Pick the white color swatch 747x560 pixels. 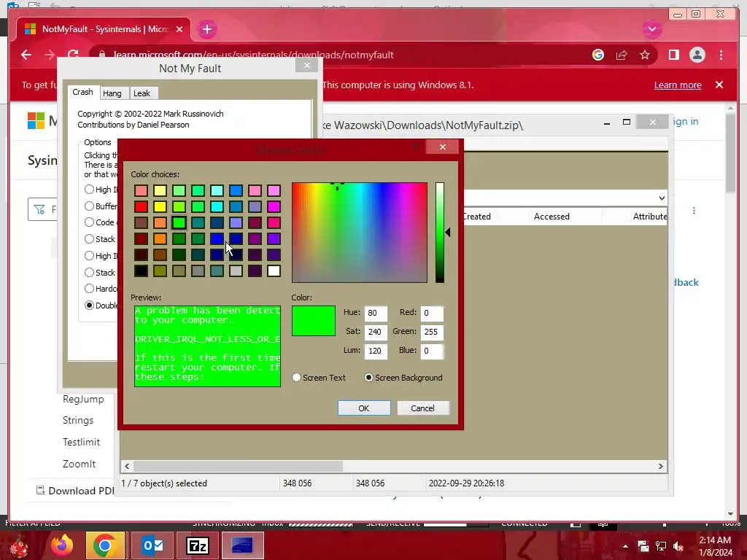pos(274,271)
